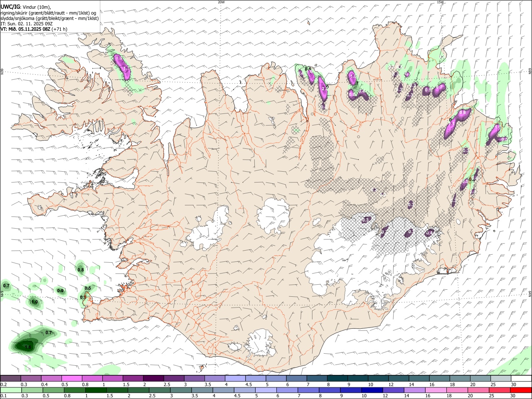
Task: Click the red 30 mm swatch in rain scale
Action: click(x=521, y=390)
